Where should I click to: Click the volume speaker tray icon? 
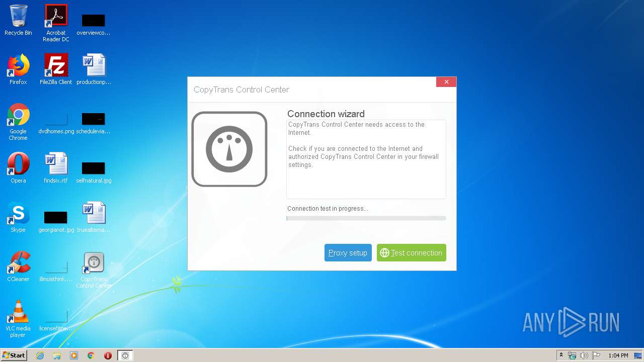(x=584, y=355)
